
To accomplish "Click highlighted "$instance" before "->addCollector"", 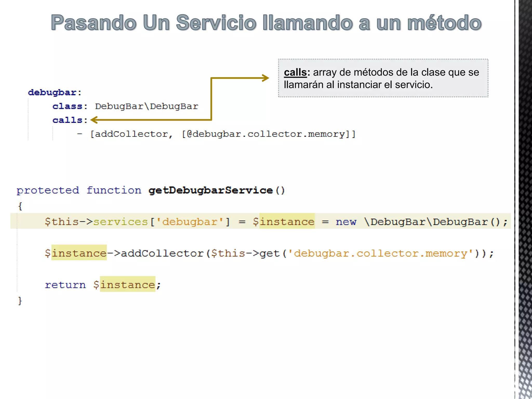I will 76,253.
